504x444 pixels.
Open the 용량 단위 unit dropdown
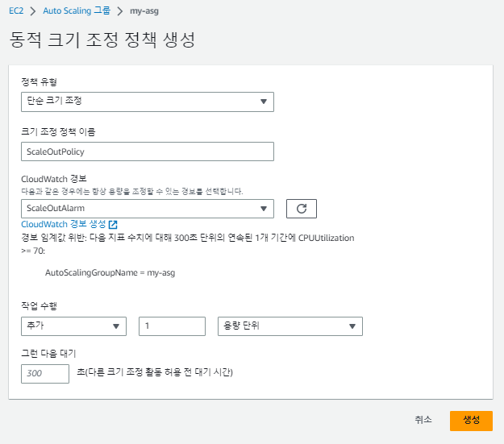click(x=290, y=326)
